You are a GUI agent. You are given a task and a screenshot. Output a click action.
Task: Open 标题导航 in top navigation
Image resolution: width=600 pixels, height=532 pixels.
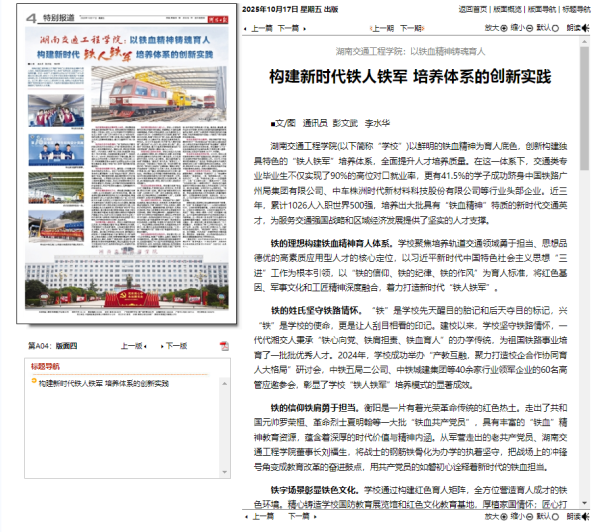point(576,8)
